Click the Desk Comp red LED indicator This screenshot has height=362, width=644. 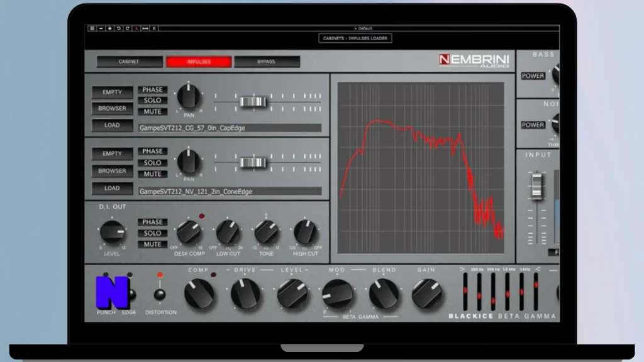[202, 216]
